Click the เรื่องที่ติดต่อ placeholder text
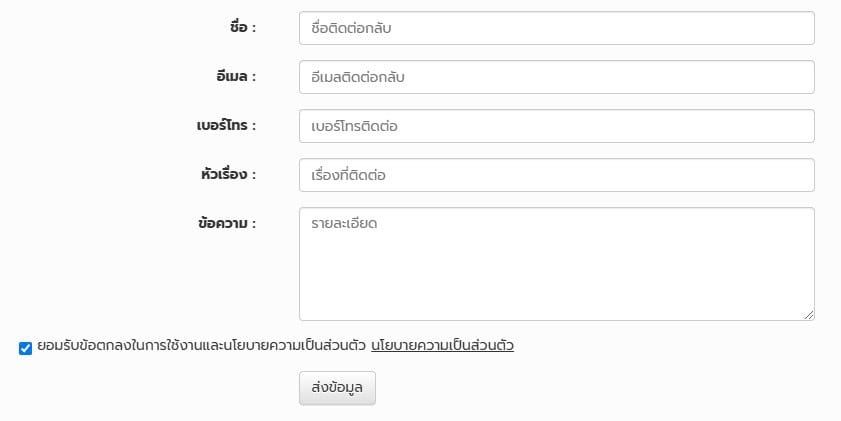The height and width of the screenshot is (421, 841). pos(348,175)
